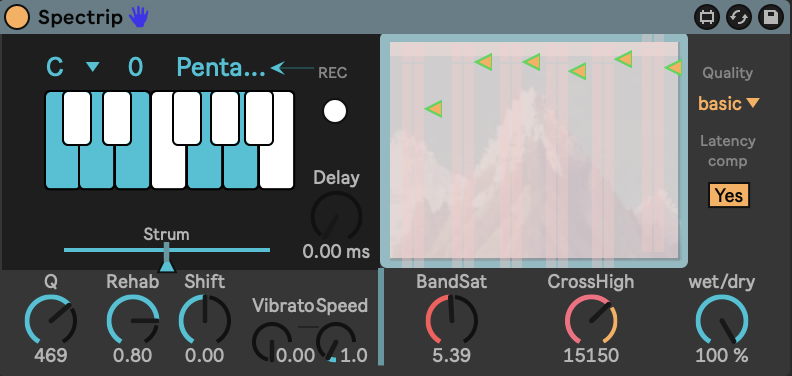Image resolution: width=792 pixels, height=376 pixels.
Task: Click the save preset floppy disk icon
Action: (771, 18)
